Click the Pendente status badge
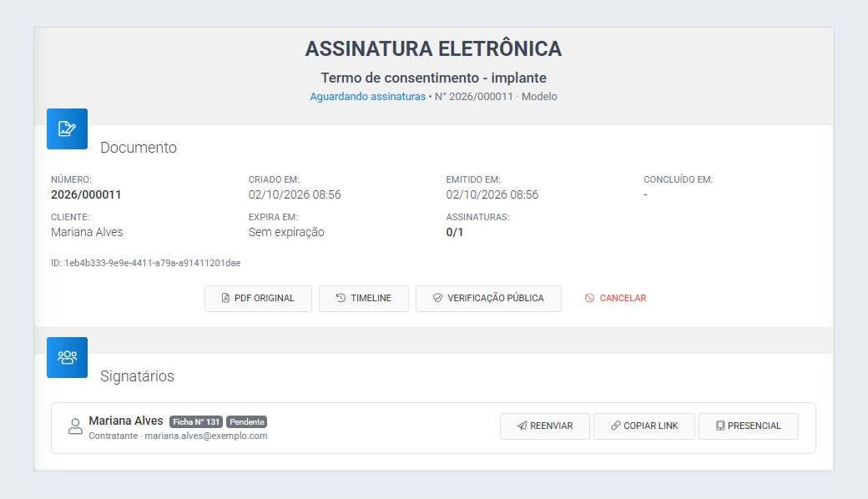Screen dimensions: 868x499 pyautogui.click(x=247, y=421)
